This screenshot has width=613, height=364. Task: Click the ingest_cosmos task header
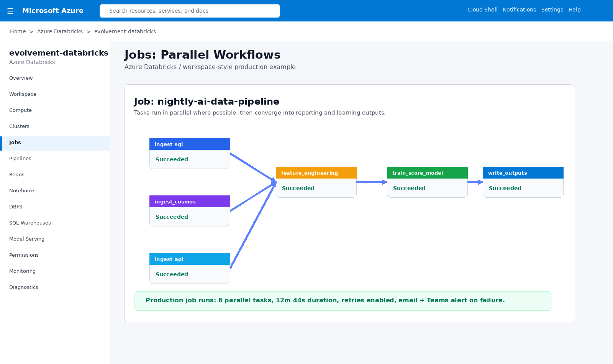190,202
